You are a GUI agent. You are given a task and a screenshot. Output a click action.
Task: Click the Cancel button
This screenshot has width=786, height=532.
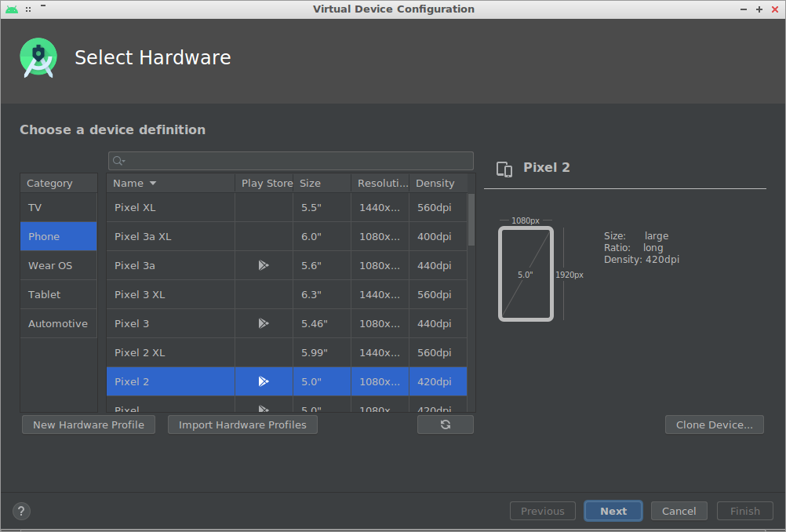(x=679, y=511)
